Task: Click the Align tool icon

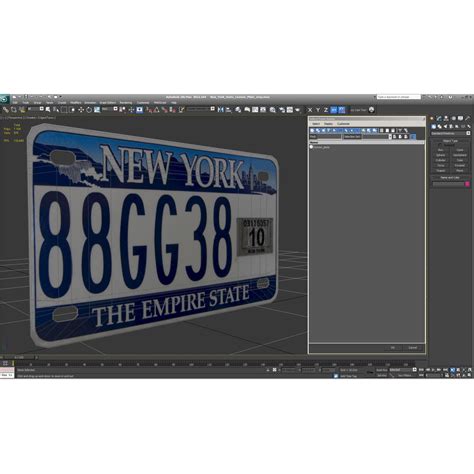Action: pyautogui.click(x=228, y=109)
